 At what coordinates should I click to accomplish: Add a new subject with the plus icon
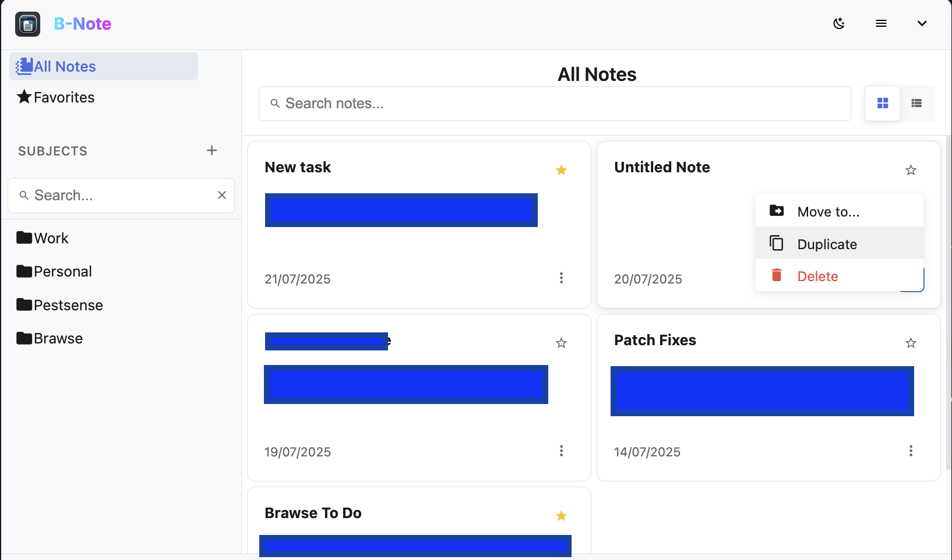(x=211, y=150)
